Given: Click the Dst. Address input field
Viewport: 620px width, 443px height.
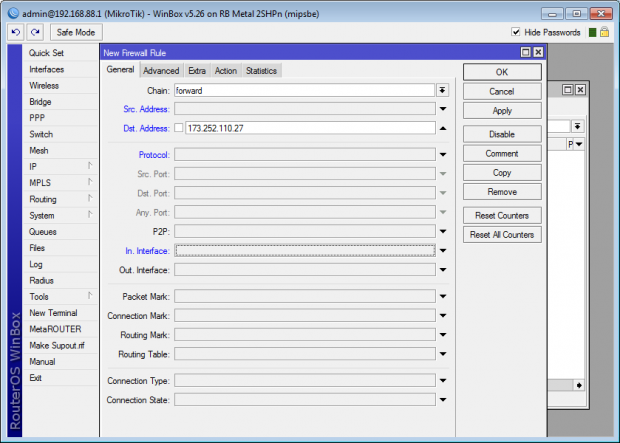Looking at the screenshot, I should pyautogui.click(x=310, y=128).
